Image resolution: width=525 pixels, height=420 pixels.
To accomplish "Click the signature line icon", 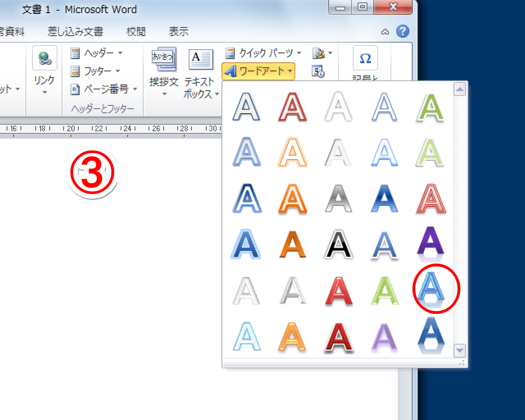I will click(x=318, y=53).
